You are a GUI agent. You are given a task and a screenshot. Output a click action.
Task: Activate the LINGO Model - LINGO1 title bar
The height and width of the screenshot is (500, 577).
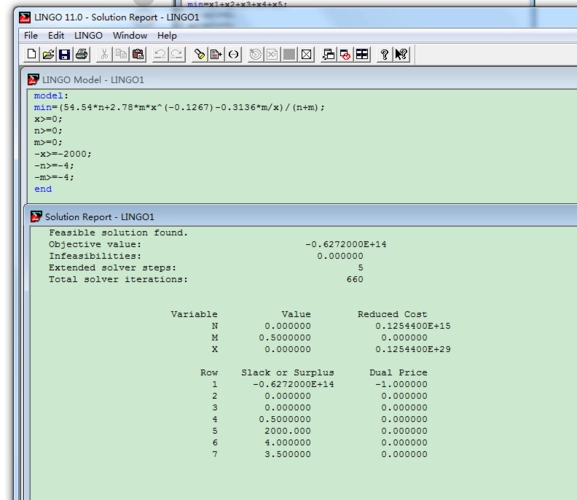(302, 79)
